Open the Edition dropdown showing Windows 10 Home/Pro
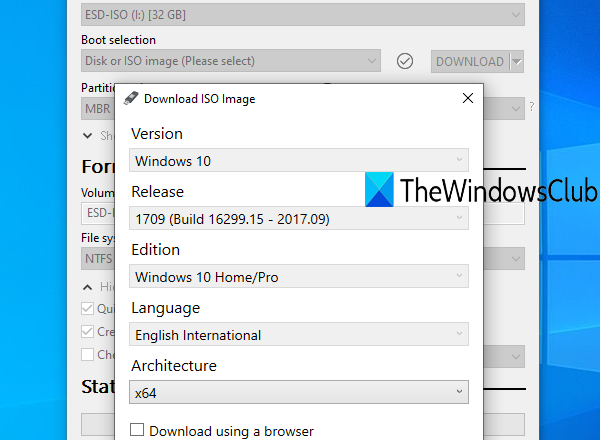The image size is (600, 440). [298, 276]
